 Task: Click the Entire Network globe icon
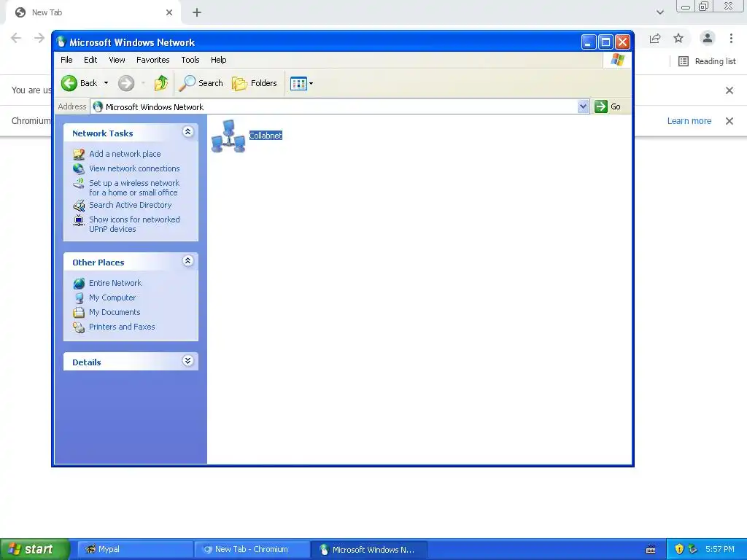click(x=79, y=284)
